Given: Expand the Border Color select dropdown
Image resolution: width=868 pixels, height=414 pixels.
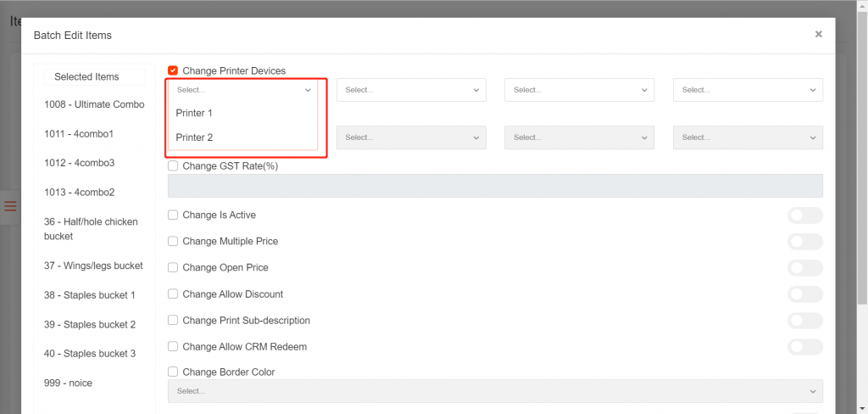Looking at the screenshot, I should [495, 391].
